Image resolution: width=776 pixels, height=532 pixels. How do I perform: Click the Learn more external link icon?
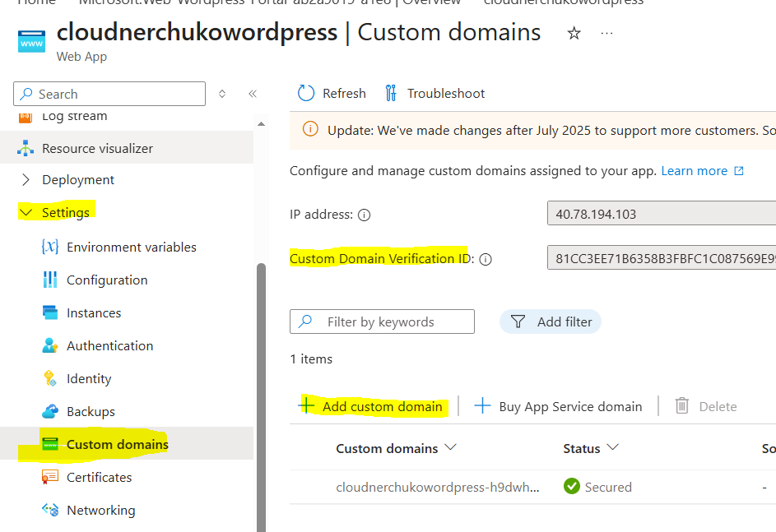click(739, 170)
